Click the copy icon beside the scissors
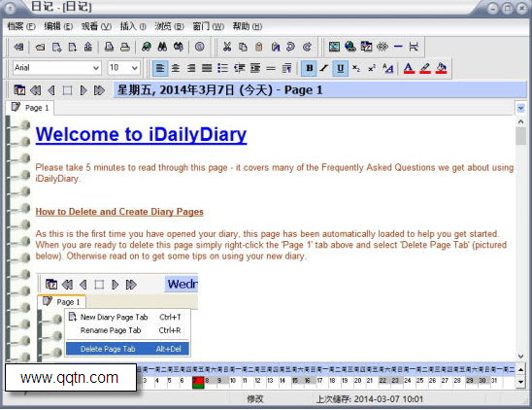This screenshot has width=532, height=410. point(243,47)
